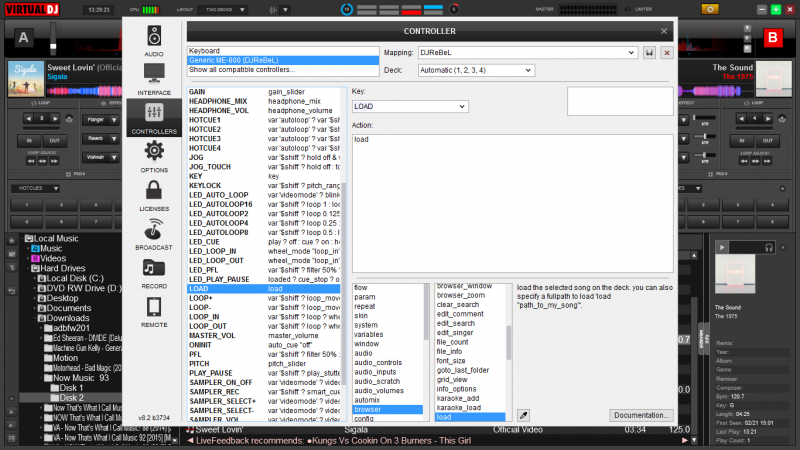Collapse the Local Music tree node
Viewport: 800px width, 450px height.
(22, 239)
